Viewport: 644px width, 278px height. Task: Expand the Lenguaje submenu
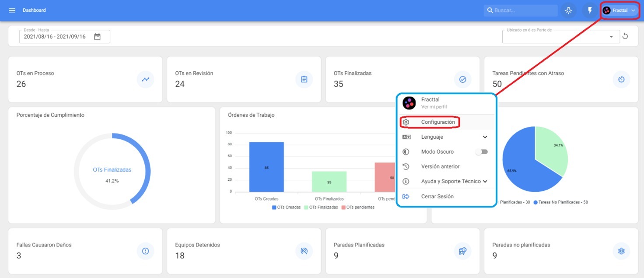tap(485, 137)
